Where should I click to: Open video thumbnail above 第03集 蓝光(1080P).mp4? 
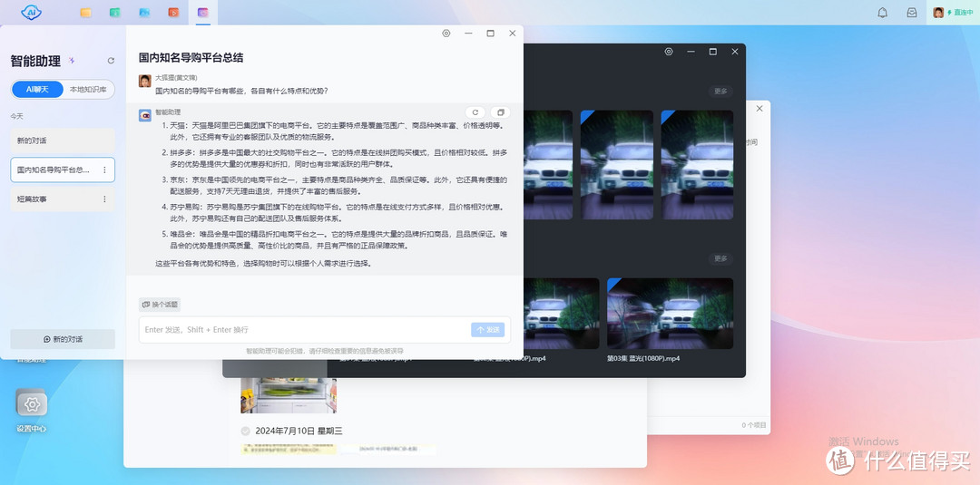pos(670,314)
